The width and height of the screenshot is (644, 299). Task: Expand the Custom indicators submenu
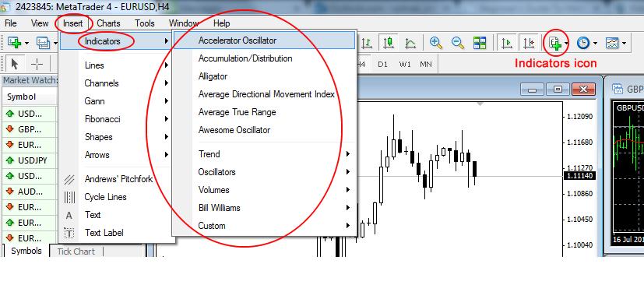pos(264,226)
